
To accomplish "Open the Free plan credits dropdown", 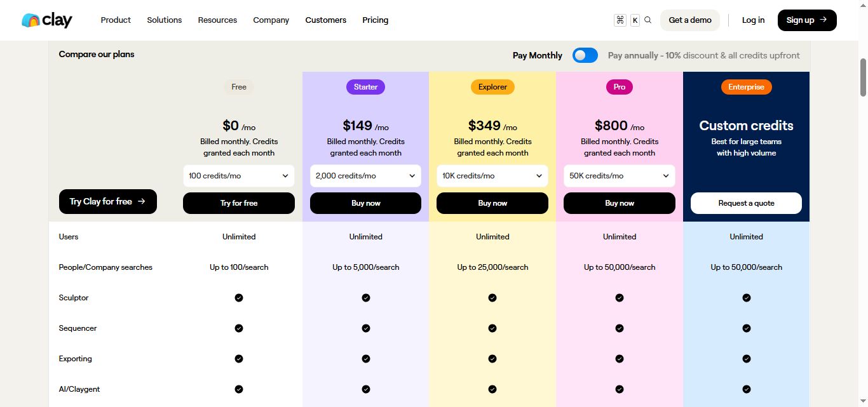I will click(238, 175).
